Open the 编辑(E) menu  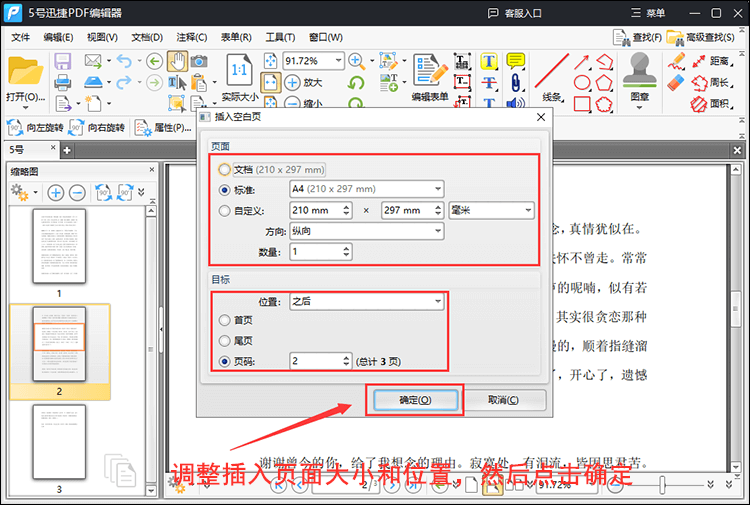[x=58, y=37]
